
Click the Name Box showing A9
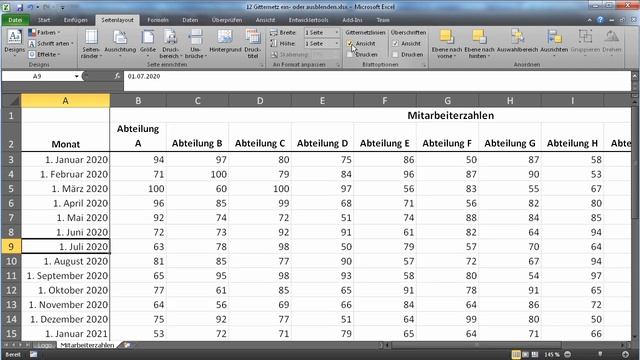tap(37, 76)
